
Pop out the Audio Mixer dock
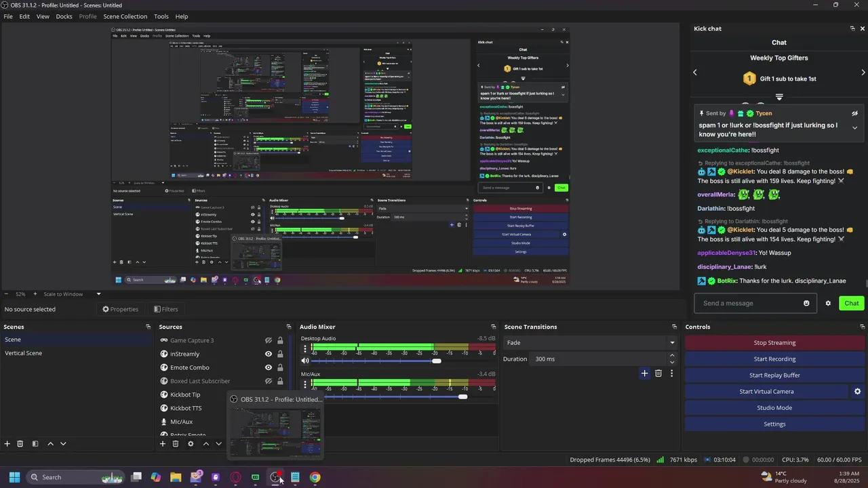(x=493, y=327)
